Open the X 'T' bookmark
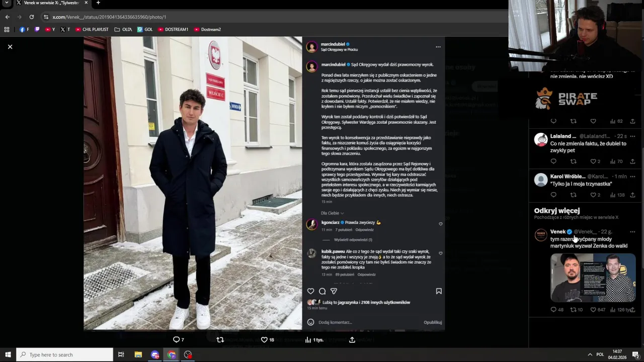The width and height of the screenshot is (644, 362). [65, 30]
